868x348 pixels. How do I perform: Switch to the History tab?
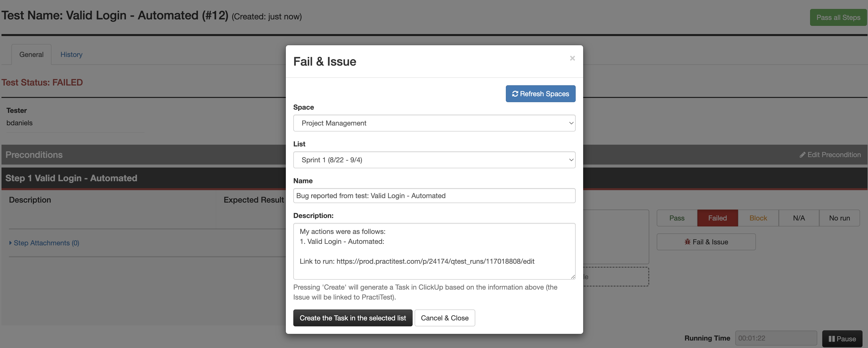[x=71, y=55]
